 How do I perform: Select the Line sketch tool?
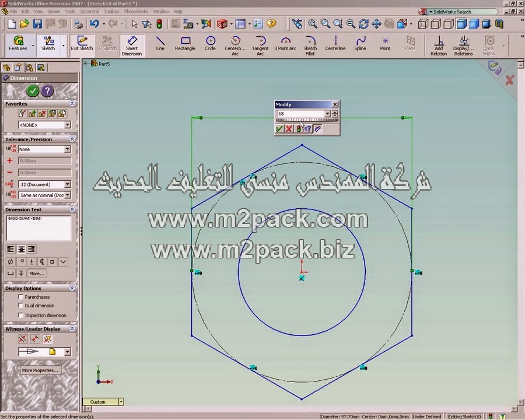[x=160, y=44]
